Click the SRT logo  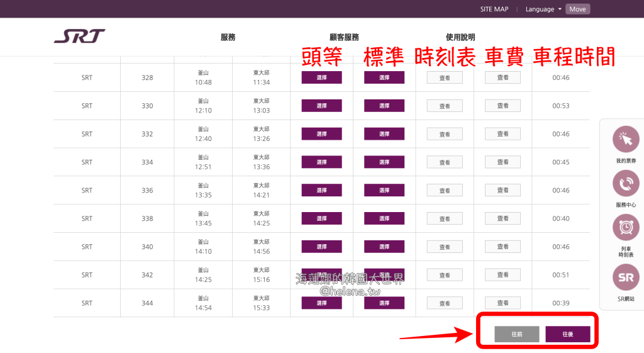click(79, 36)
